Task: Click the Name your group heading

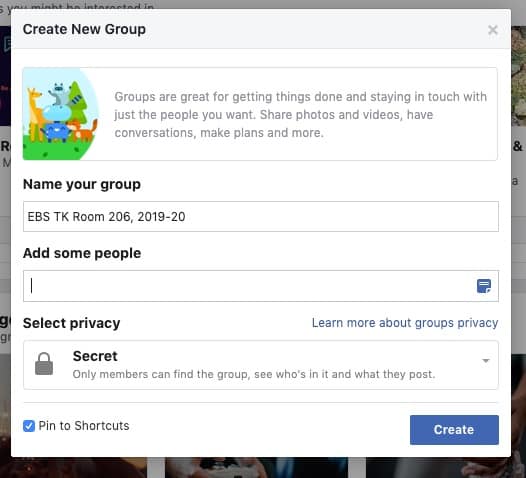Action: pos(82,184)
